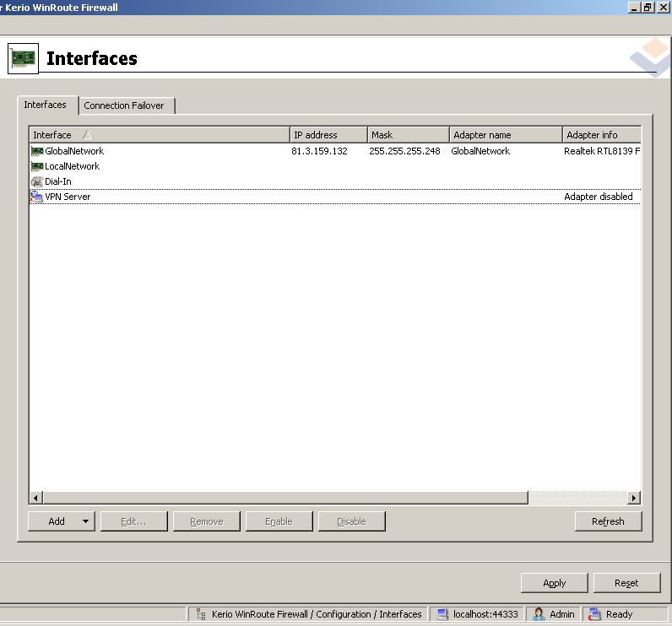Apply the configuration changes

coord(554,583)
